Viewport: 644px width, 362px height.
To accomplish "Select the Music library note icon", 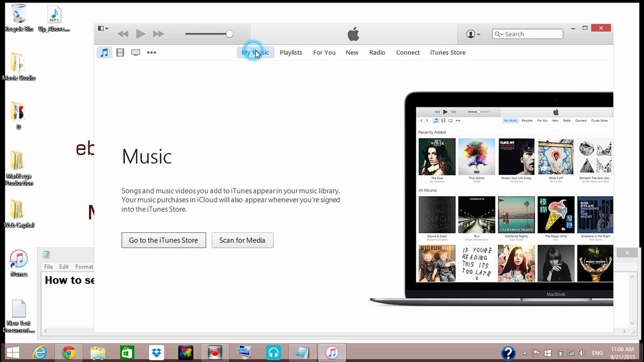I will pyautogui.click(x=104, y=52).
